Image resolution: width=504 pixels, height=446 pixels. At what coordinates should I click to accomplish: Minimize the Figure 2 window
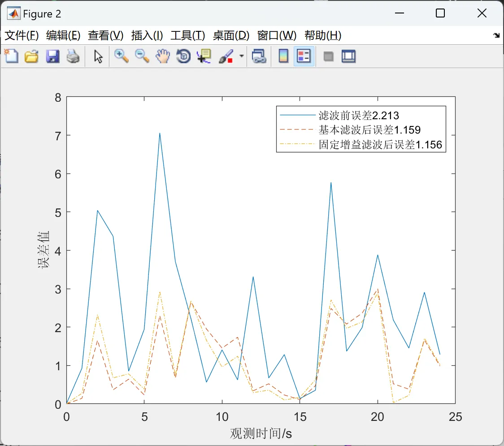point(399,13)
